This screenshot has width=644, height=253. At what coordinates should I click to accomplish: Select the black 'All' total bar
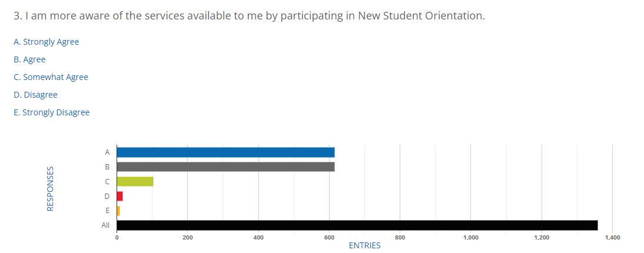pos(357,225)
